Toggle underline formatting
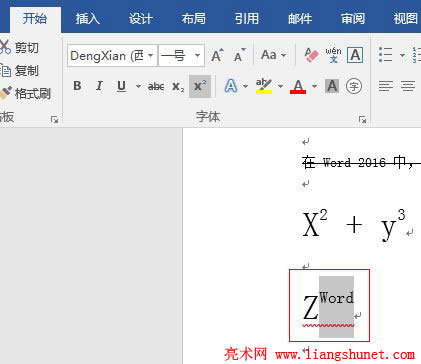Image resolution: width=421 pixels, height=364 pixels. [121, 86]
